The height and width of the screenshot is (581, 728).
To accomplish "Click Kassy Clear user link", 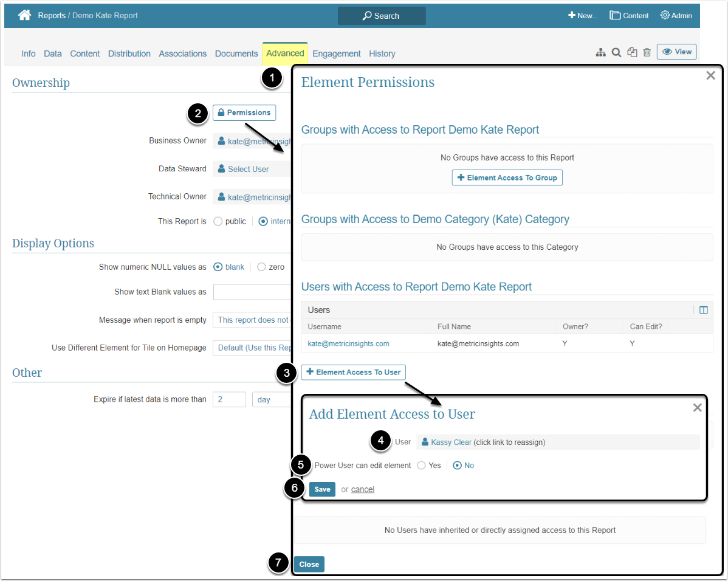I will point(451,442).
